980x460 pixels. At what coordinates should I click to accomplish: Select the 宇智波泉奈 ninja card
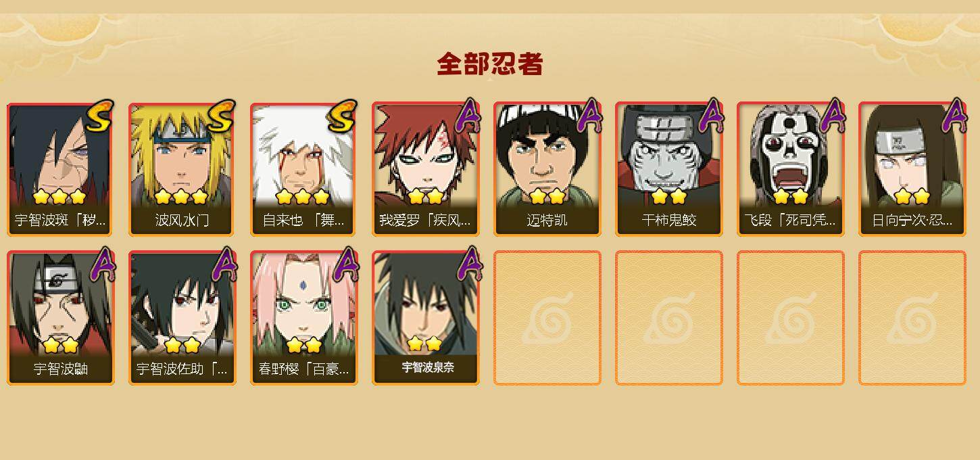(x=426, y=318)
